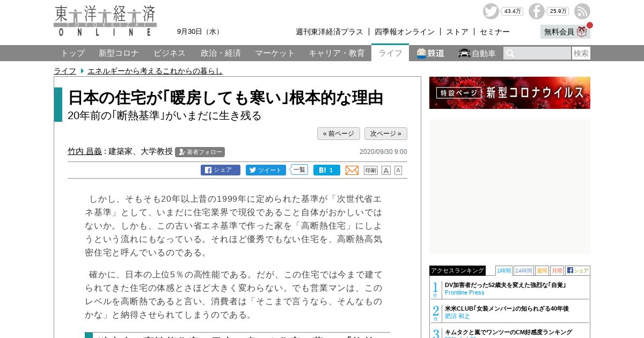Click the search magnifier icon
This screenshot has width=644, height=338.
pyautogui.click(x=510, y=53)
